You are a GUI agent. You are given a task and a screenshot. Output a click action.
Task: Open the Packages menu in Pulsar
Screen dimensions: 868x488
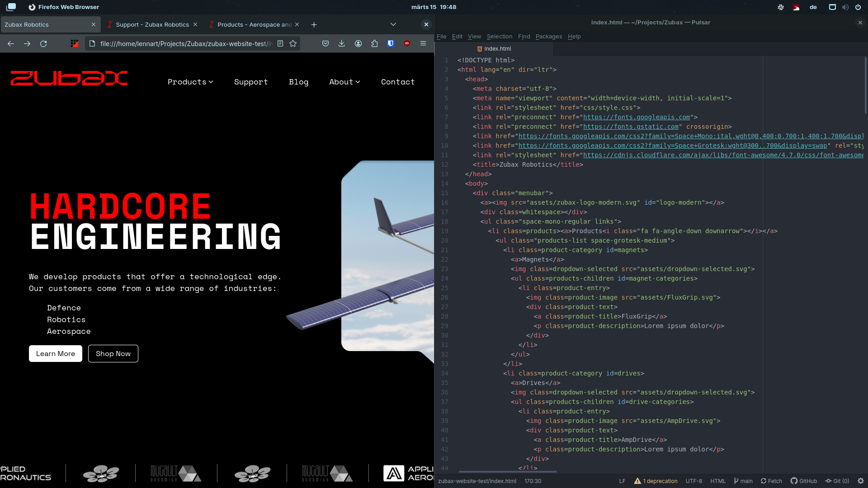[549, 37]
